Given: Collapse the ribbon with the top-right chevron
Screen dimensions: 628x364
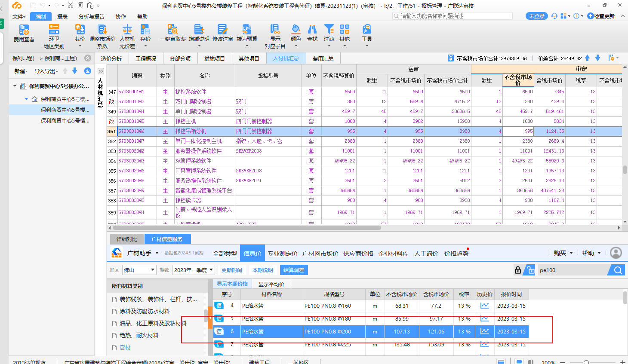Looking at the screenshot, I should [x=622, y=16].
